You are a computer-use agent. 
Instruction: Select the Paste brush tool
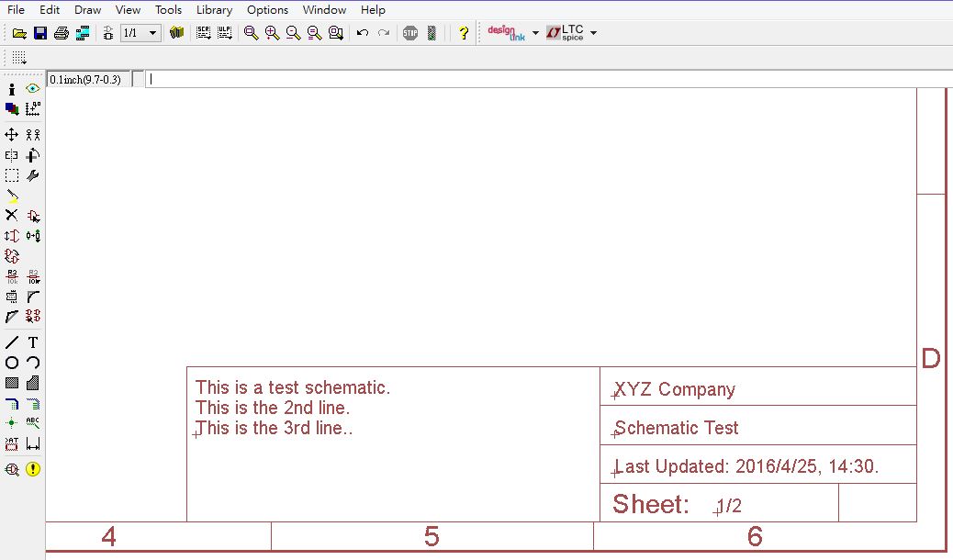12,196
